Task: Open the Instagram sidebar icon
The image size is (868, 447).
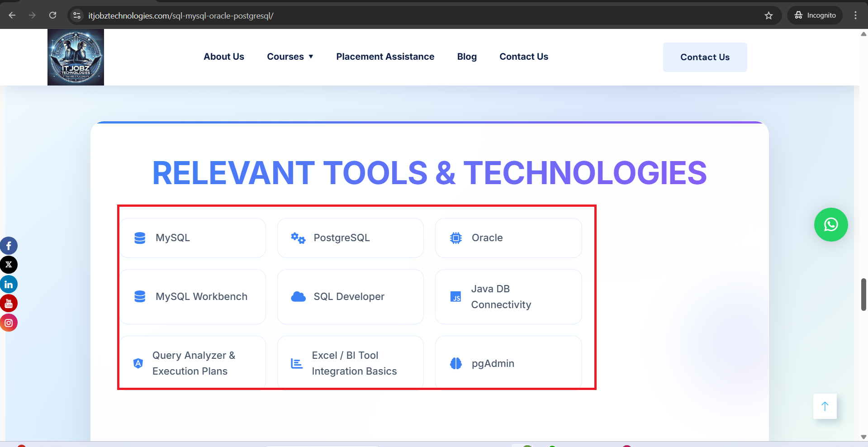Action: click(9, 323)
